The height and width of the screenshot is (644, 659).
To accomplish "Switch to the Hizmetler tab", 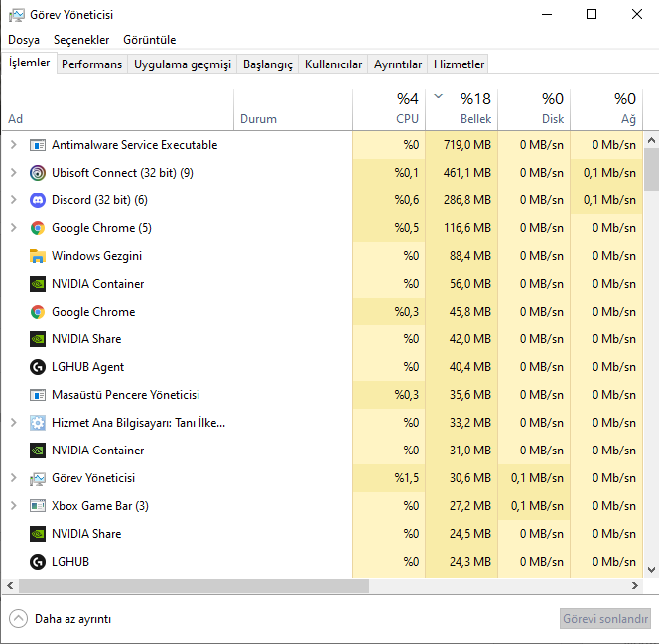I will click(x=459, y=64).
